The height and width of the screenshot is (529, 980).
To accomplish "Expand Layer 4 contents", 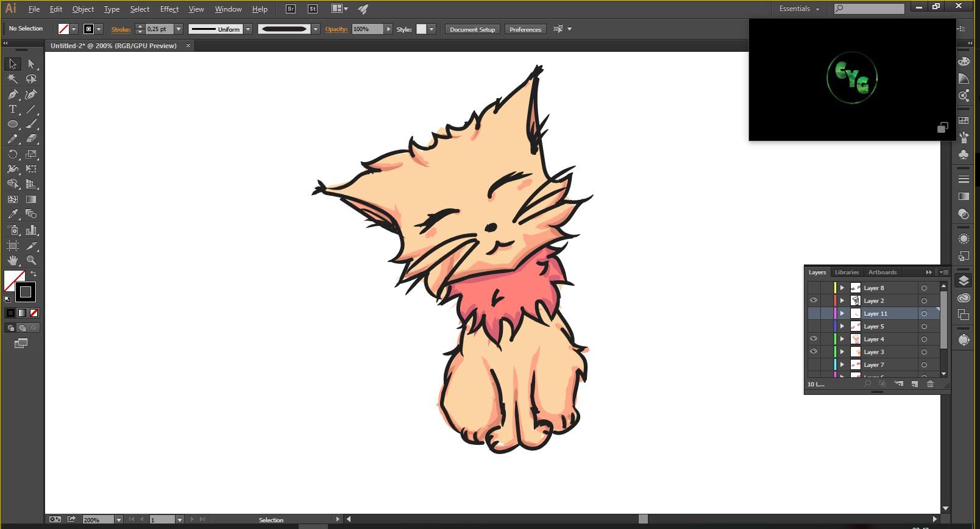I will click(842, 339).
